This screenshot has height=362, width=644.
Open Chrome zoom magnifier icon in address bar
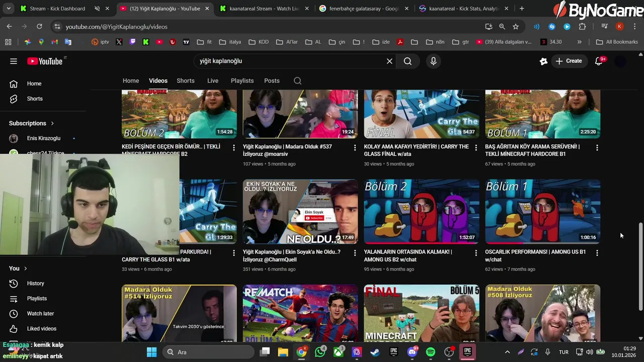point(502,27)
